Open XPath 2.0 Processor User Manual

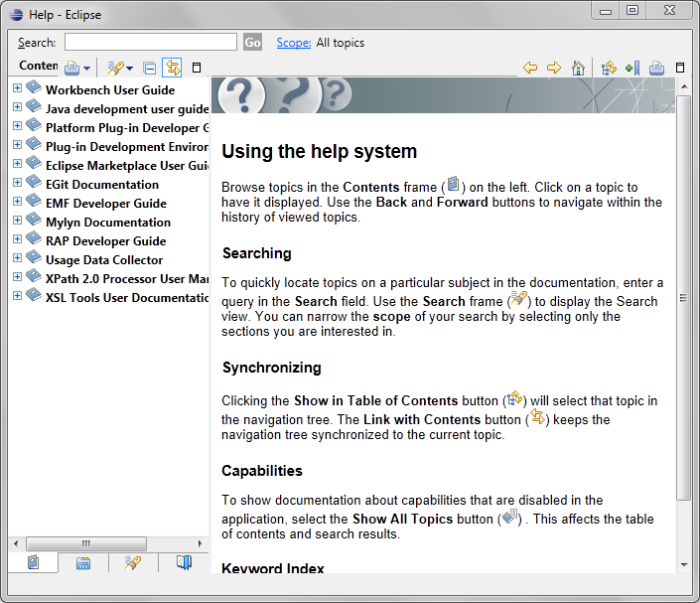point(127,279)
